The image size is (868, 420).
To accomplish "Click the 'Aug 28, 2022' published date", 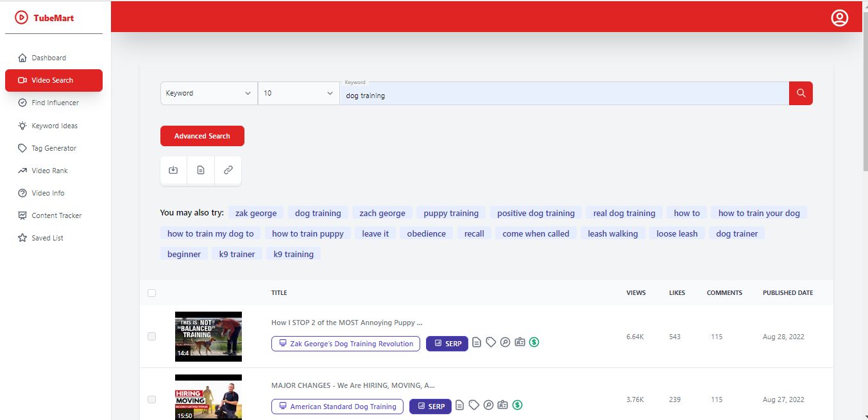I will coord(783,337).
